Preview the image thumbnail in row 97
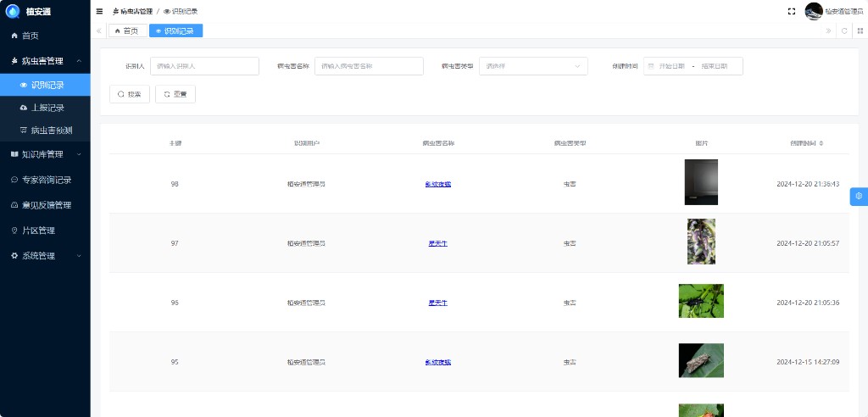The image size is (868, 417). tap(701, 242)
